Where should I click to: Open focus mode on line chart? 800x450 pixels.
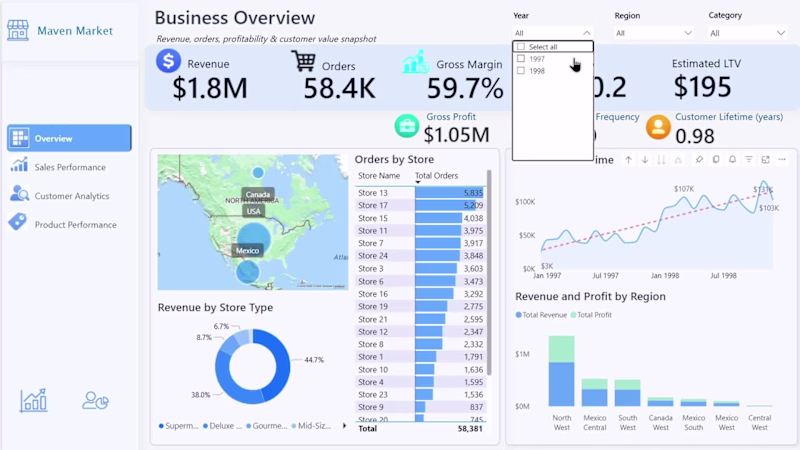[x=765, y=160]
